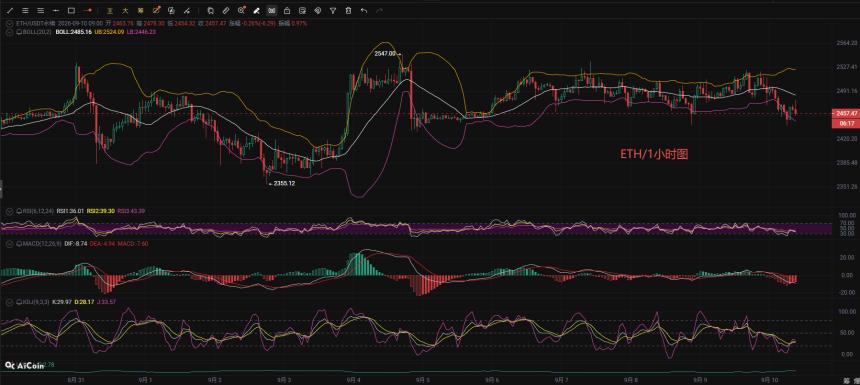
Task: Select the orange pencil brush tool
Action: point(156,10)
